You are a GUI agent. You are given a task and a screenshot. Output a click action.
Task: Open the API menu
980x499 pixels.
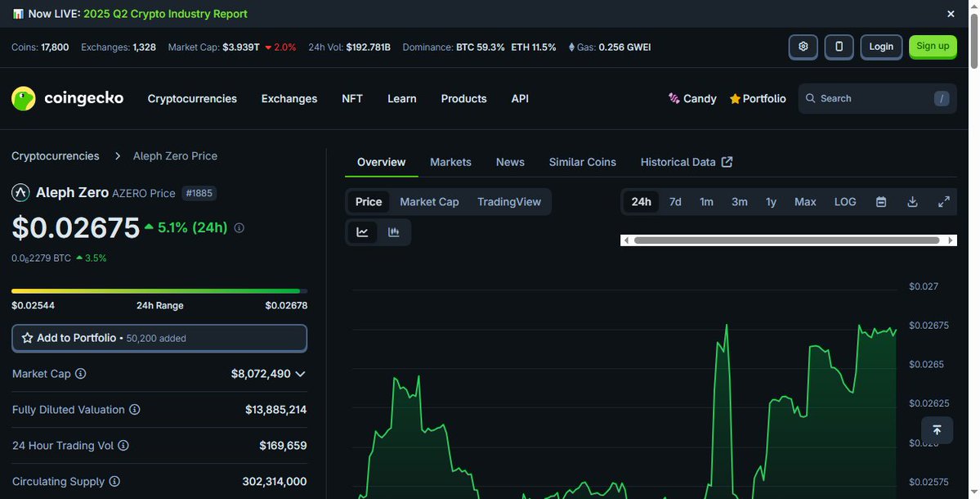pyautogui.click(x=520, y=99)
